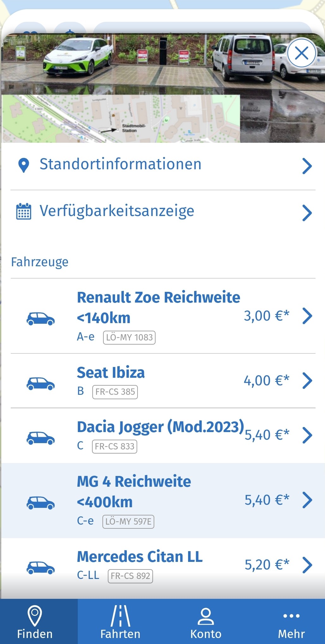
Task: Open Renault Zoe details via chevron
Action: (x=307, y=316)
